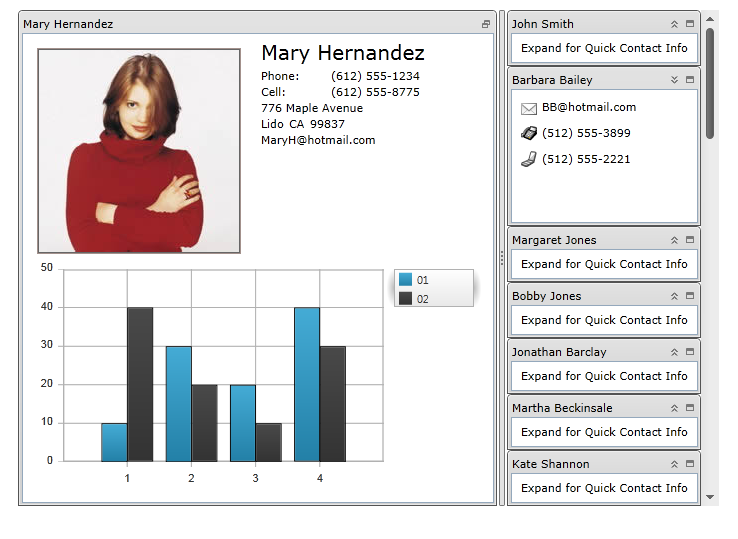Toggle the 02 series in chart legend
Viewport: 738px width, 539px height.
[406, 299]
